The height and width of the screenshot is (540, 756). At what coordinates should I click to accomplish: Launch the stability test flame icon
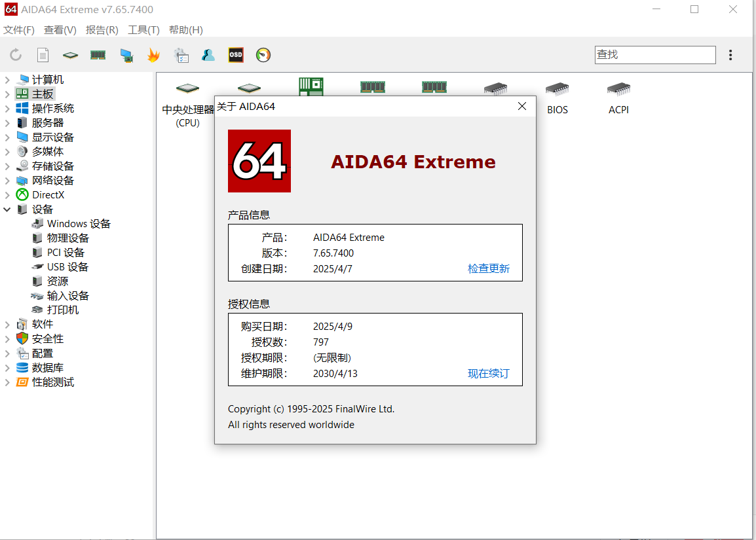click(x=153, y=55)
